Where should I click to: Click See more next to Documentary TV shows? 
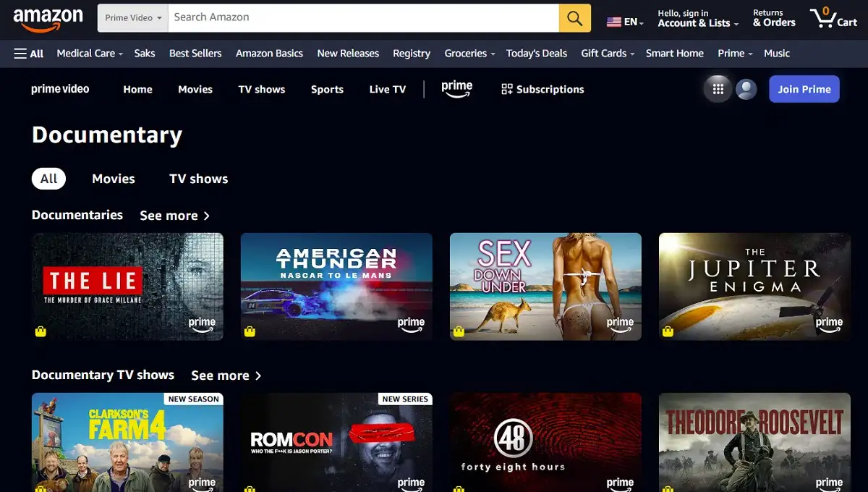(226, 376)
